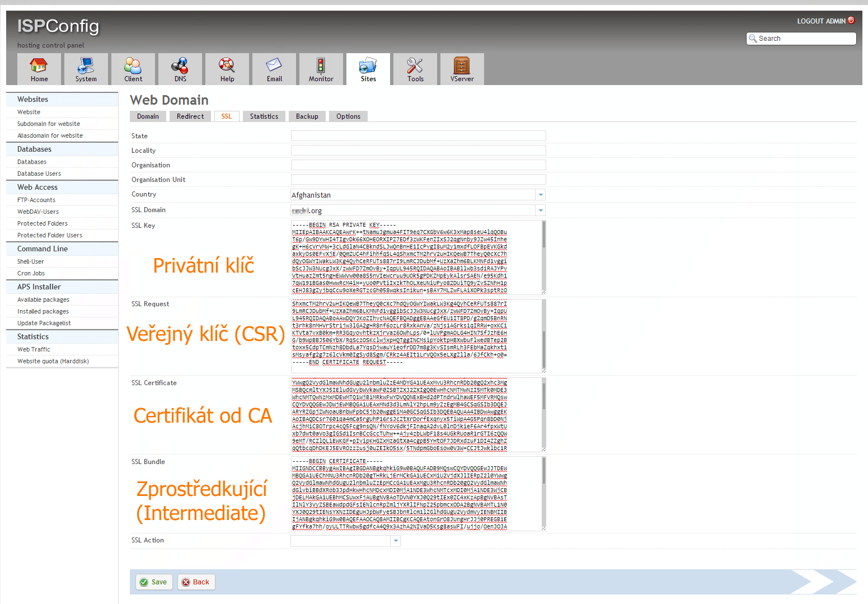The height and width of the screenshot is (604, 868).
Task: Open the System module icon
Action: pos(86,66)
